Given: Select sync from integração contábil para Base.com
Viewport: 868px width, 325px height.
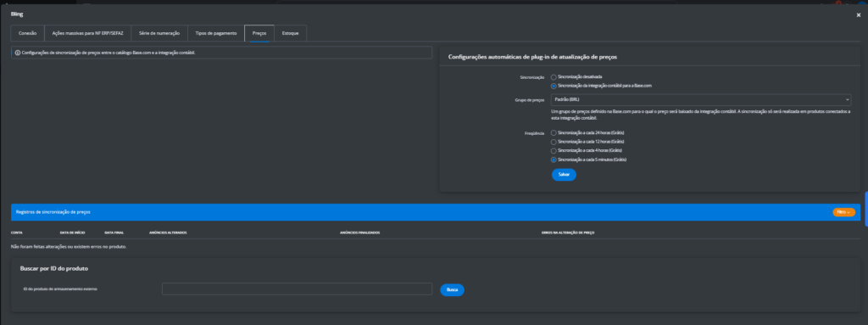Looking at the screenshot, I should 554,86.
